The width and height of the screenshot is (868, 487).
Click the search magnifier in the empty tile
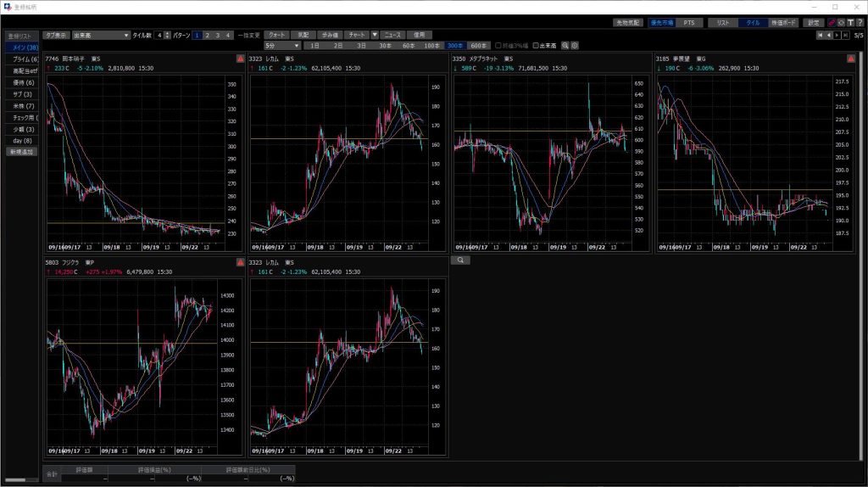click(x=460, y=261)
